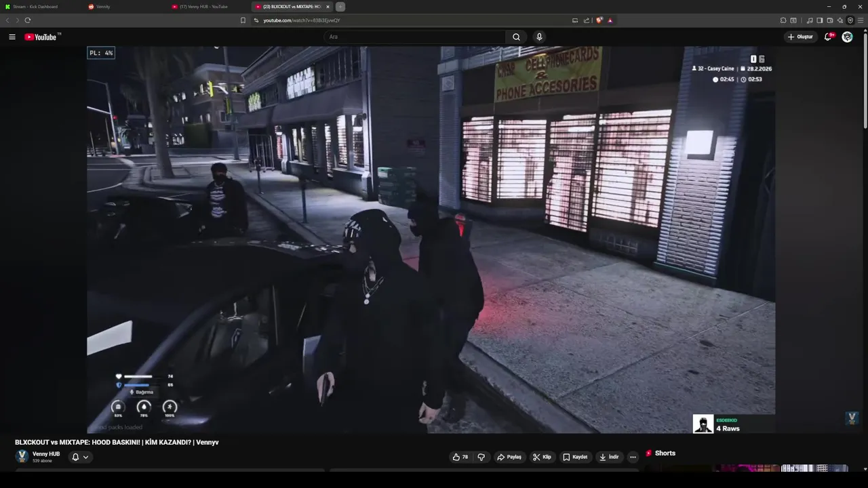Click the video player to pause

[431, 239]
